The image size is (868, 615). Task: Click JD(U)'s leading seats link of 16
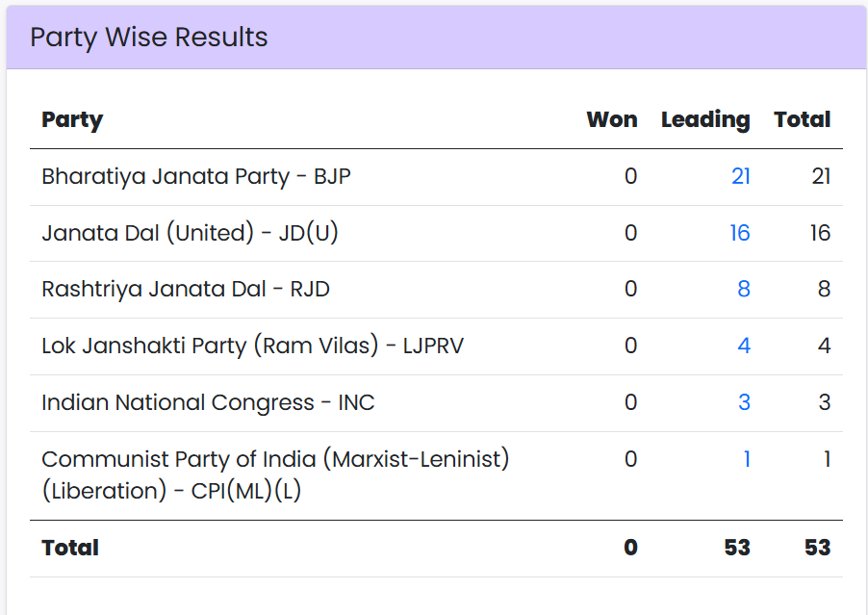pos(739,233)
